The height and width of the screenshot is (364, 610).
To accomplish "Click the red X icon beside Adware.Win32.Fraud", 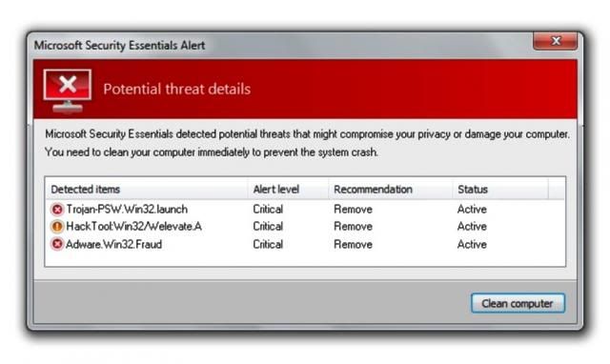I will [57, 244].
